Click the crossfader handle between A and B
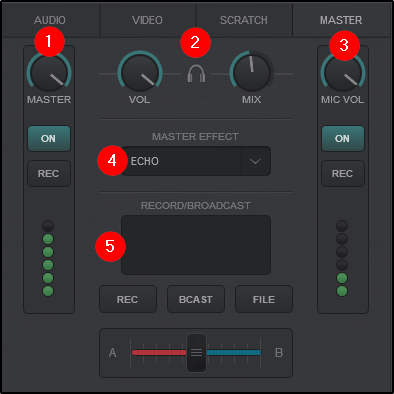 tap(196, 353)
